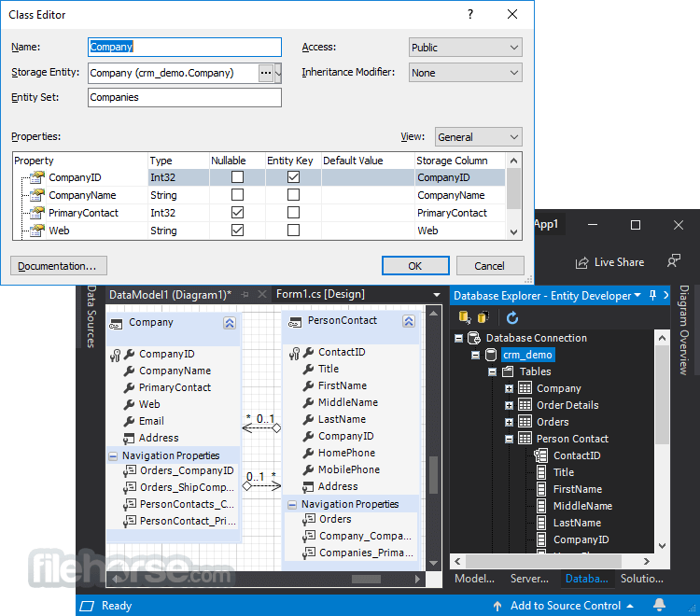Toggle Entity Key checkbox for CompanyID
This screenshot has width=700, height=616.
(x=293, y=177)
